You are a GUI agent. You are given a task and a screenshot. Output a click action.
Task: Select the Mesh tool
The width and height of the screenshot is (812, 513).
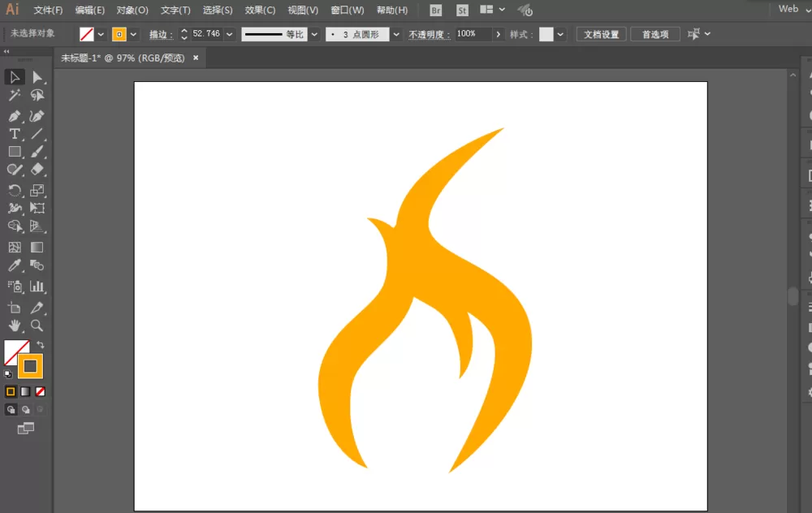(15, 248)
